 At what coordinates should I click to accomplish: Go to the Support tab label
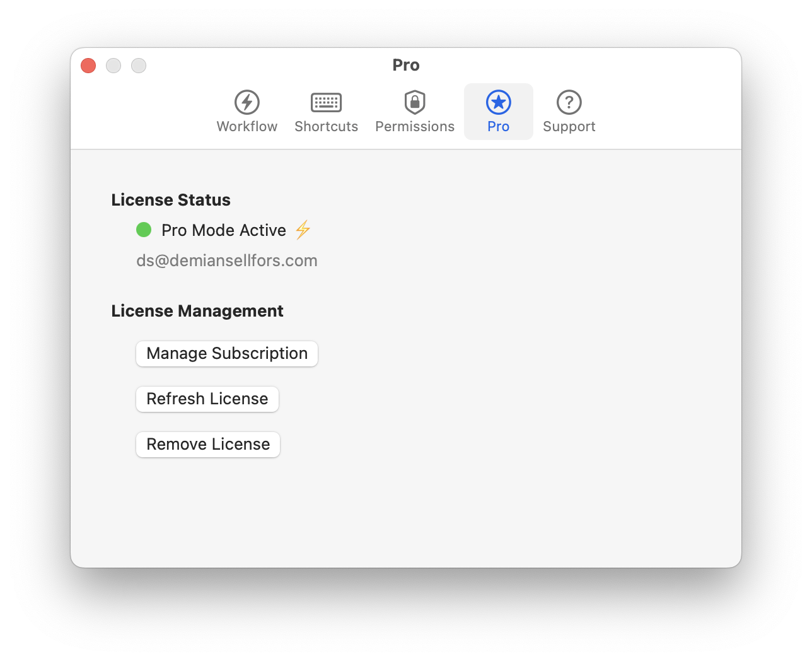(569, 127)
